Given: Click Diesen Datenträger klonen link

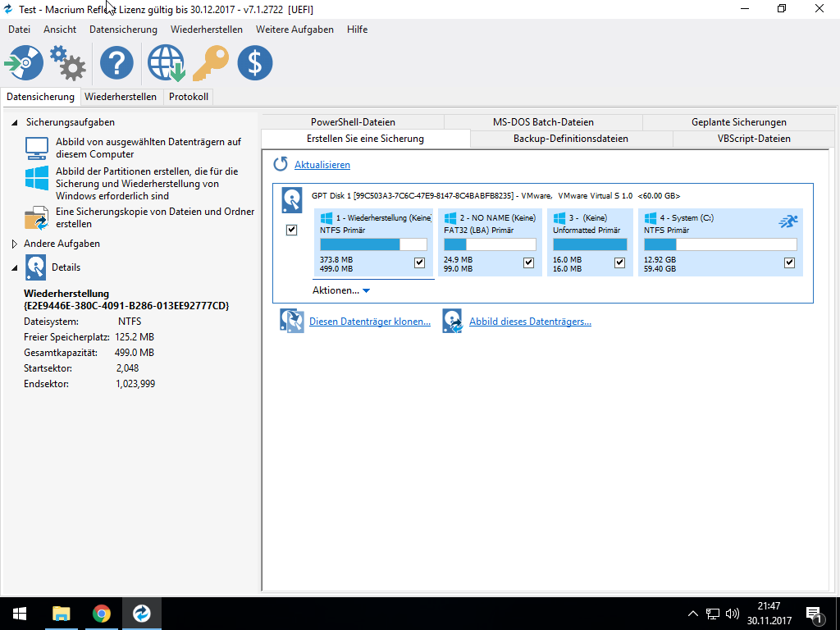Looking at the screenshot, I should point(370,322).
